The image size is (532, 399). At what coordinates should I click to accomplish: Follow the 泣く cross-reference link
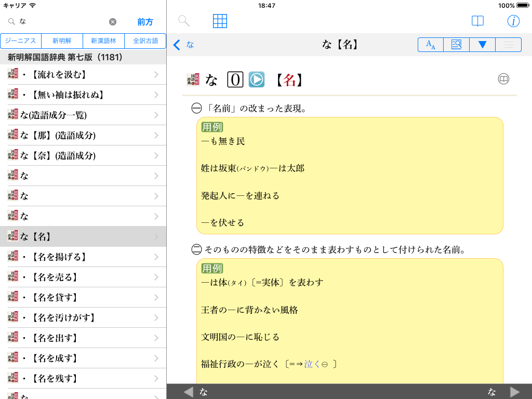click(x=312, y=364)
